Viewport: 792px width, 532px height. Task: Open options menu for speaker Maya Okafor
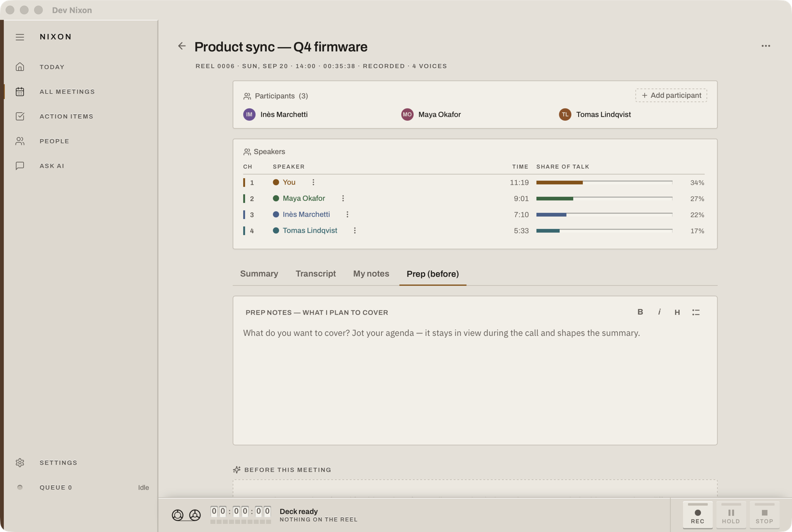click(x=343, y=198)
